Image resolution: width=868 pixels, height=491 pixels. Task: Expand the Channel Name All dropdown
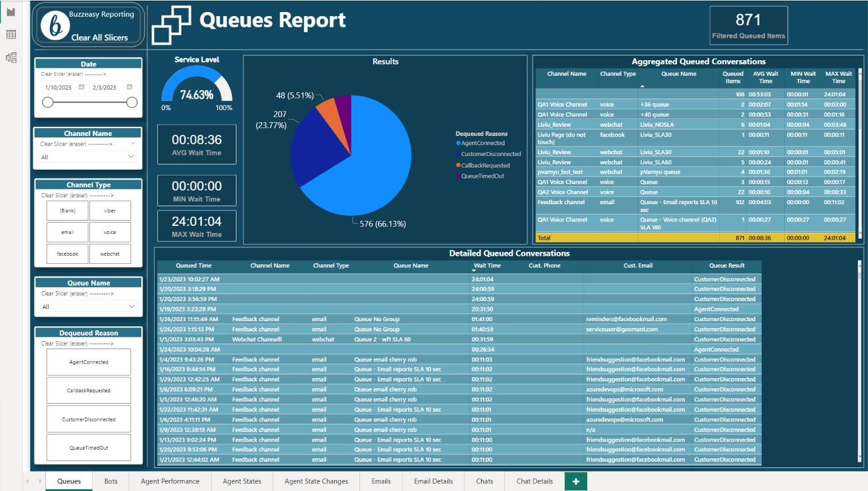coord(131,157)
